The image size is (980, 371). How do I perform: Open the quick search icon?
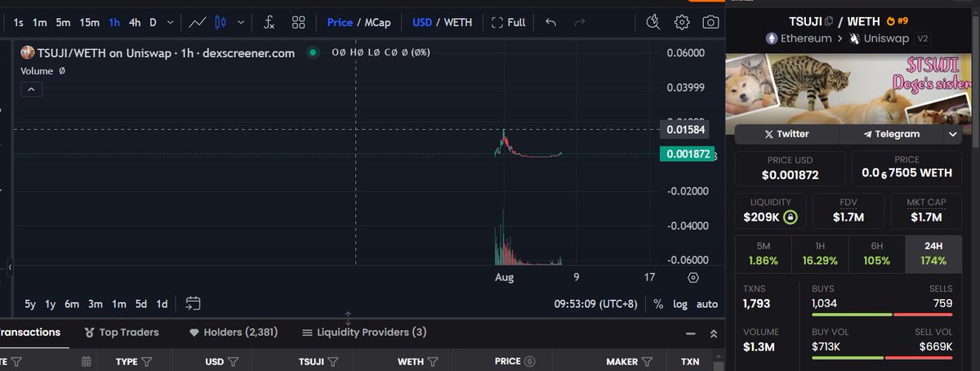(653, 22)
